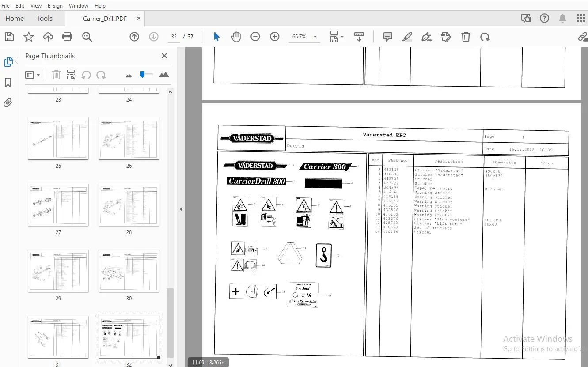Image resolution: width=588 pixels, height=367 pixels.
Task: Select the page 25 thumbnail
Action: point(58,138)
